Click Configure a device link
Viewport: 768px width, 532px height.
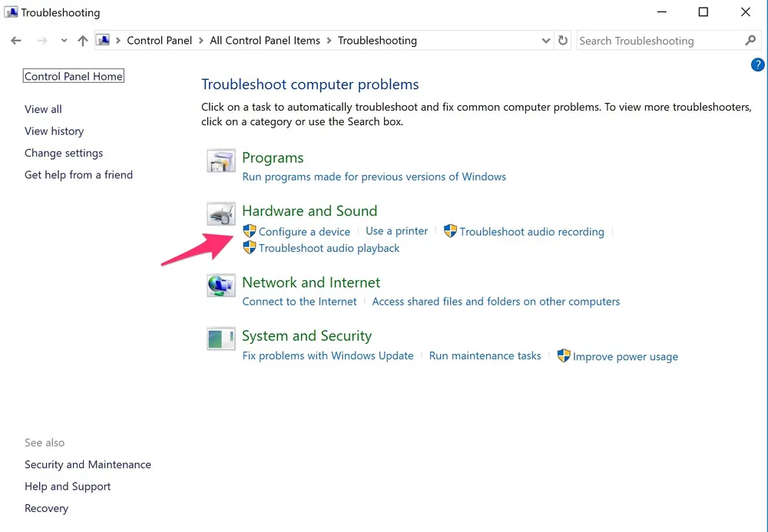pyautogui.click(x=304, y=232)
